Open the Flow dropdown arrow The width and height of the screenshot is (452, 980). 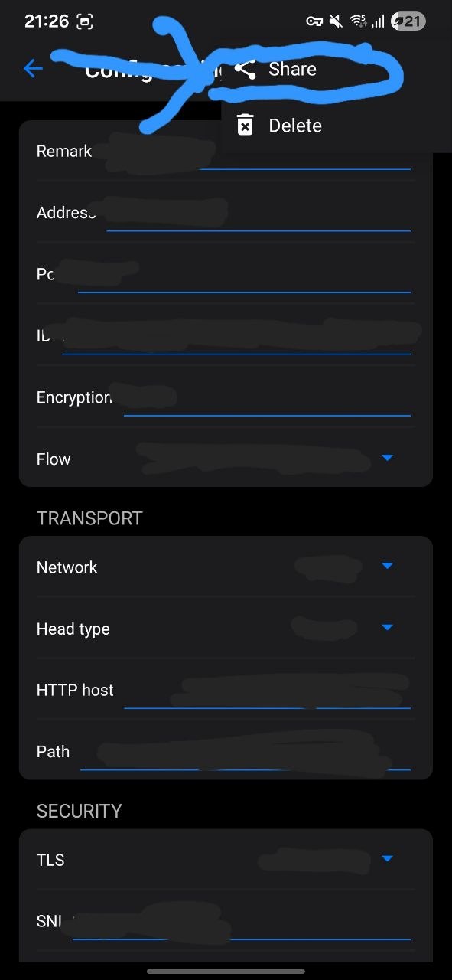[x=387, y=458]
